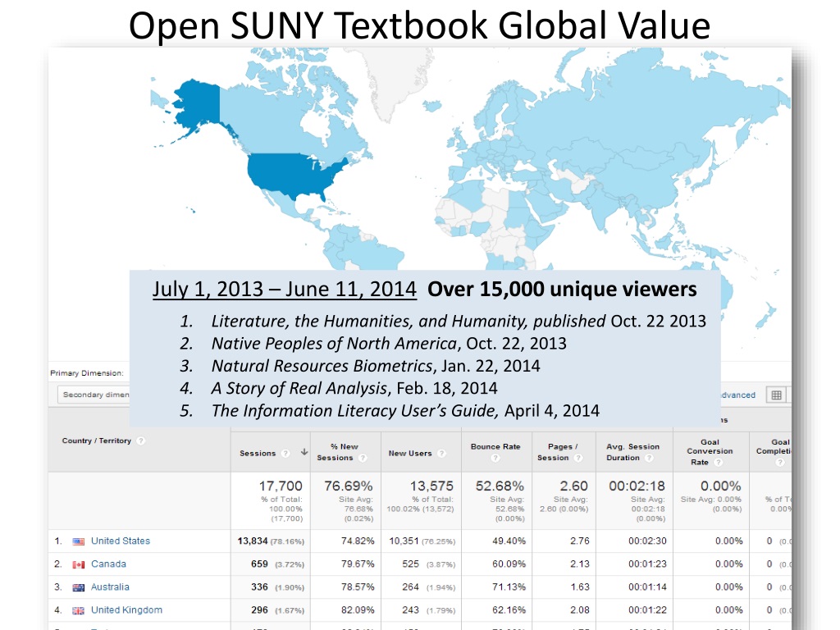This screenshot has height=630, width=840.
Task: Click the Native Peoples of North America item
Action: pos(389,344)
